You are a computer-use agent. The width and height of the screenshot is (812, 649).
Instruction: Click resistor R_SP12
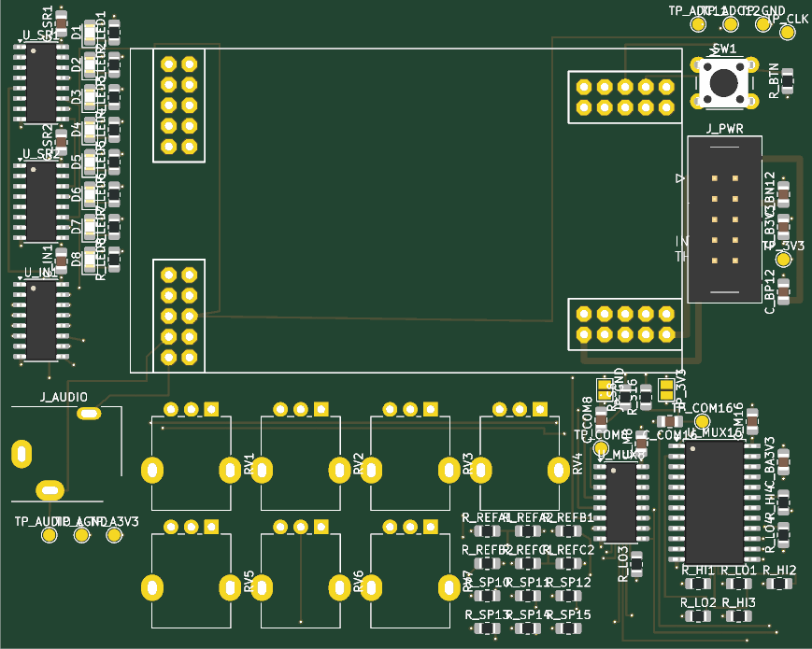coord(569,596)
